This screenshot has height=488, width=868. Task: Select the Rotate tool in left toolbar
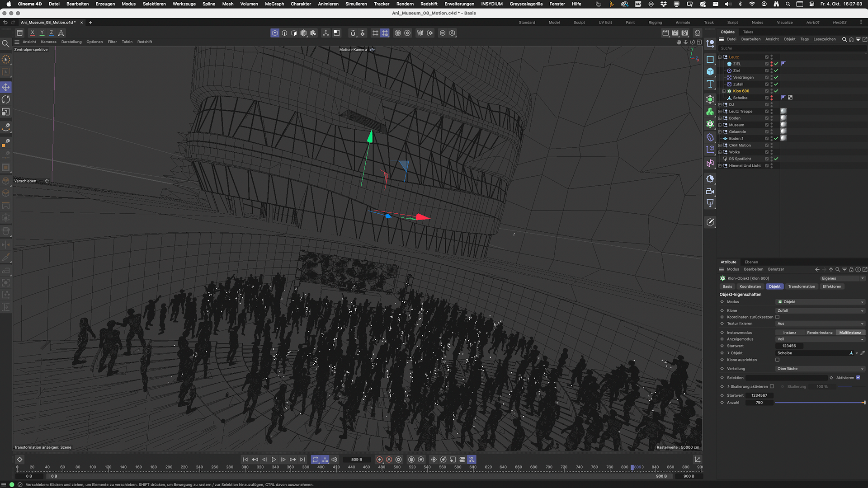(6, 99)
